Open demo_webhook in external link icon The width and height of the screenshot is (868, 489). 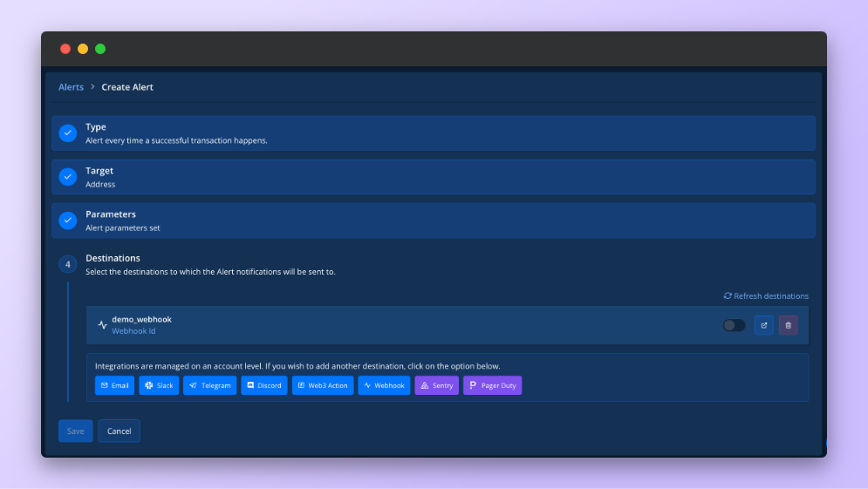(x=763, y=325)
